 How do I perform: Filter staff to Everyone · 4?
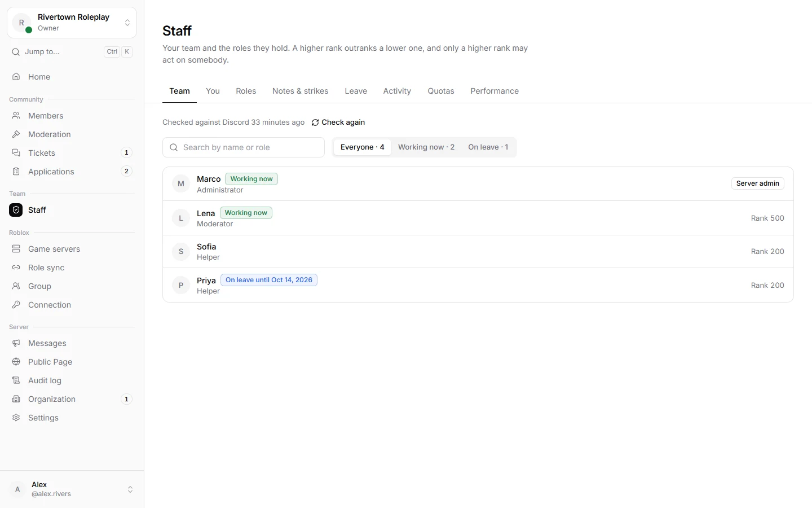pos(363,147)
